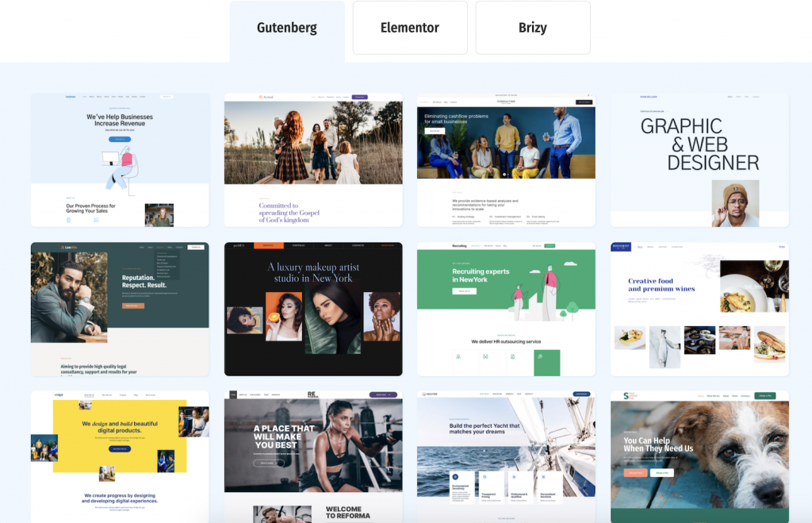Select the Brizy tab
The image size is (812, 523).
click(533, 29)
